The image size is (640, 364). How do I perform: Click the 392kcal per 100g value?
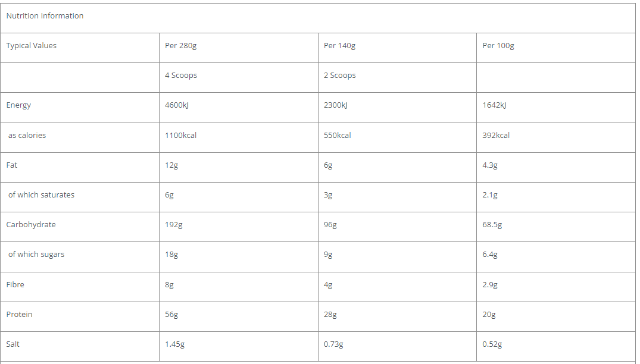click(x=496, y=136)
